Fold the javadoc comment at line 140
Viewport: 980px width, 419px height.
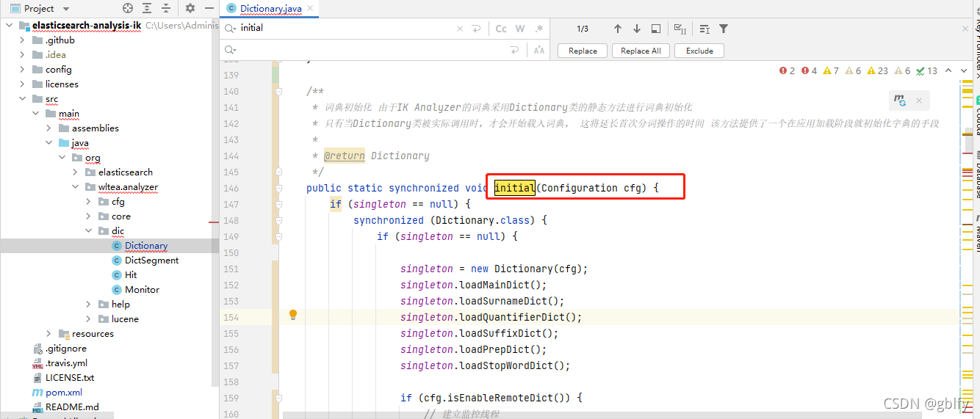coord(279,92)
